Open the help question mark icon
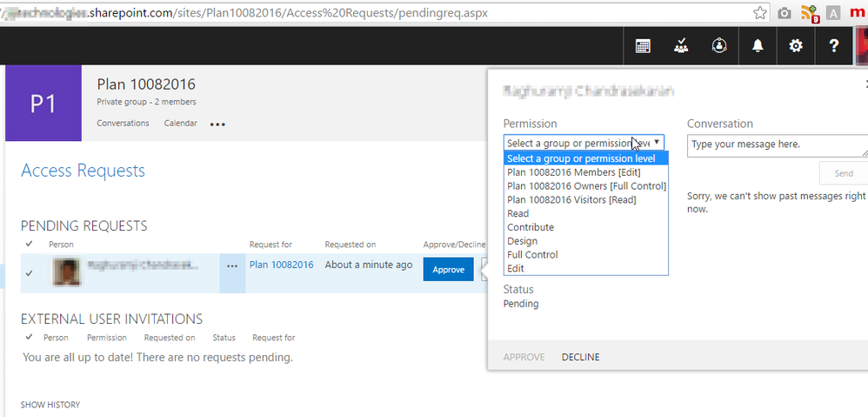868x417 pixels. pyautogui.click(x=834, y=46)
